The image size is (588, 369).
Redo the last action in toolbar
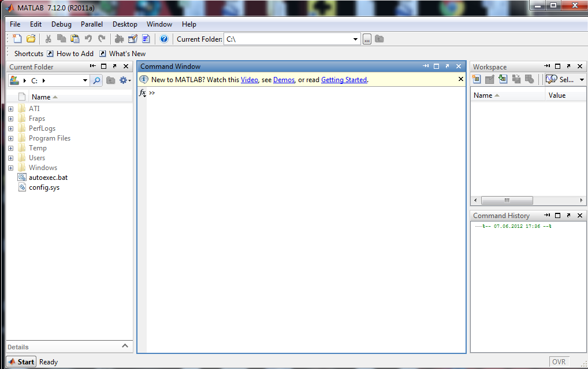click(102, 39)
